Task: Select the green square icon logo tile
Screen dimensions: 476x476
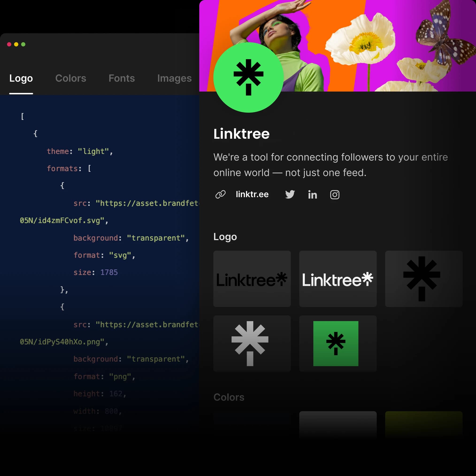Action: (338, 343)
